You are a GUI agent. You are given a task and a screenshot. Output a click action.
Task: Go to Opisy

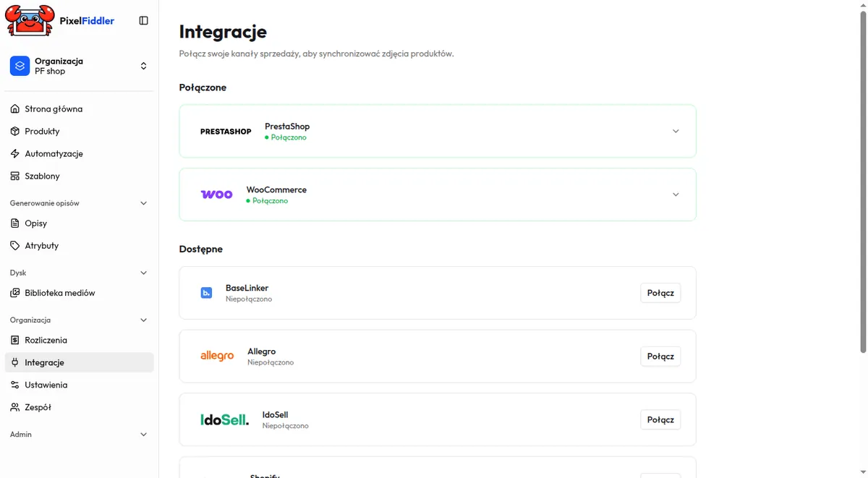point(79,223)
